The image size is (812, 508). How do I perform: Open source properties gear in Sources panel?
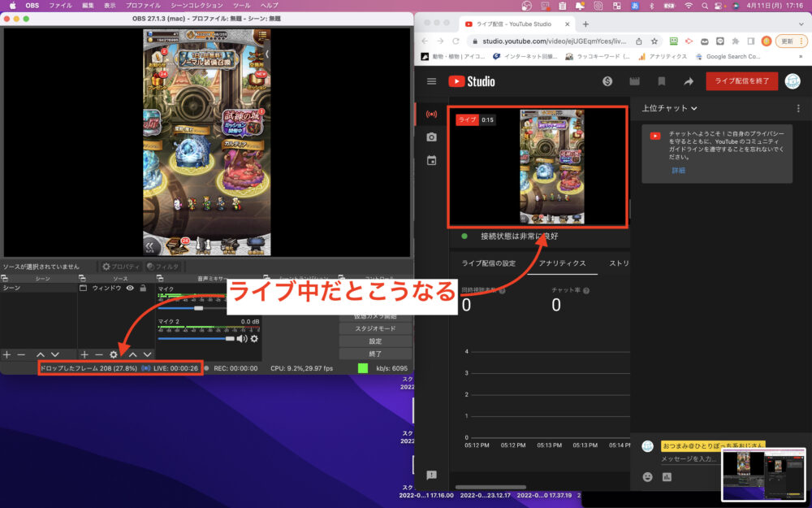click(114, 354)
